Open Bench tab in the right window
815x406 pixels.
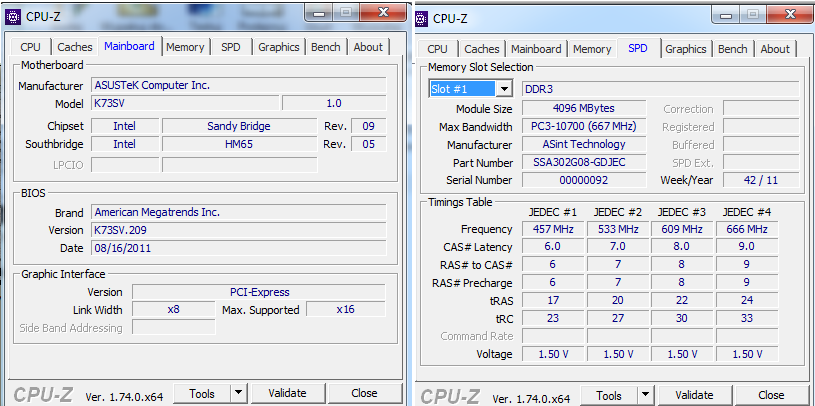733,49
